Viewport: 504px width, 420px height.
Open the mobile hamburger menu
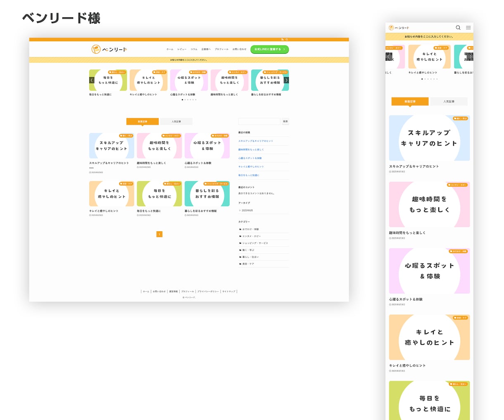click(468, 28)
